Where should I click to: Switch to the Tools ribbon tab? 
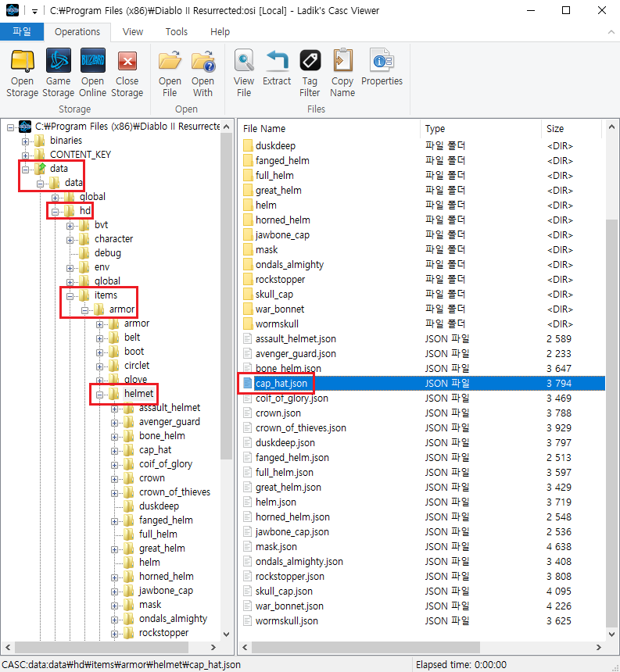[x=177, y=32]
